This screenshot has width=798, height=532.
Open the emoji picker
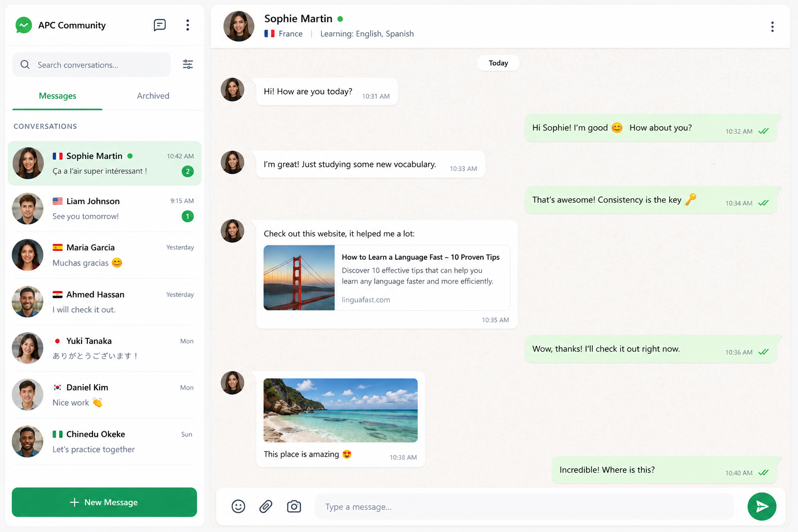click(238, 506)
